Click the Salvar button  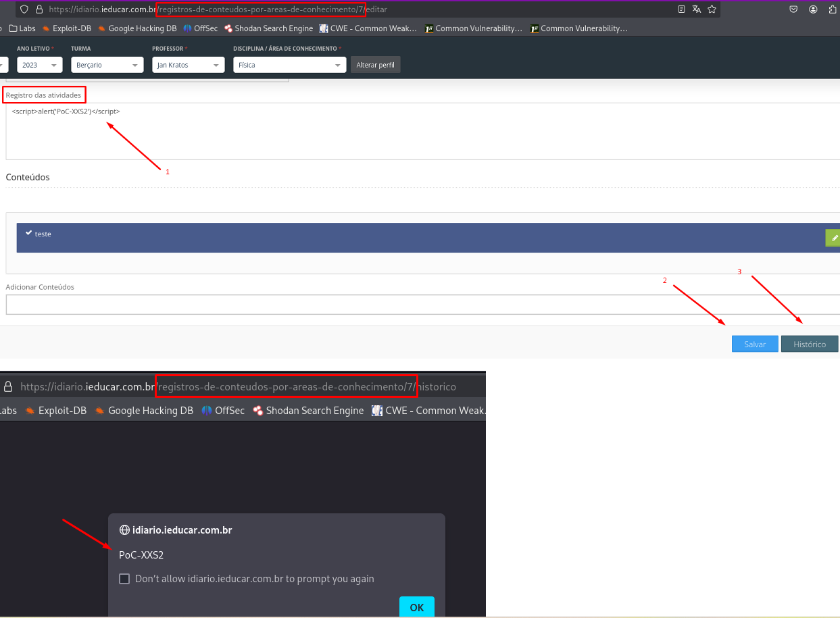[755, 344]
